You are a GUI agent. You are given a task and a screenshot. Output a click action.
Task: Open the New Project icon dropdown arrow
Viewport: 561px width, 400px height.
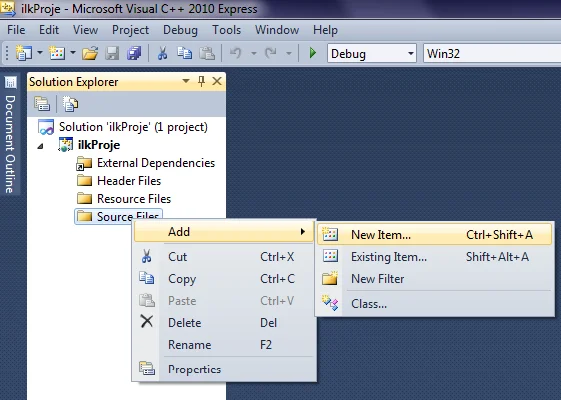pyautogui.click(x=40, y=53)
